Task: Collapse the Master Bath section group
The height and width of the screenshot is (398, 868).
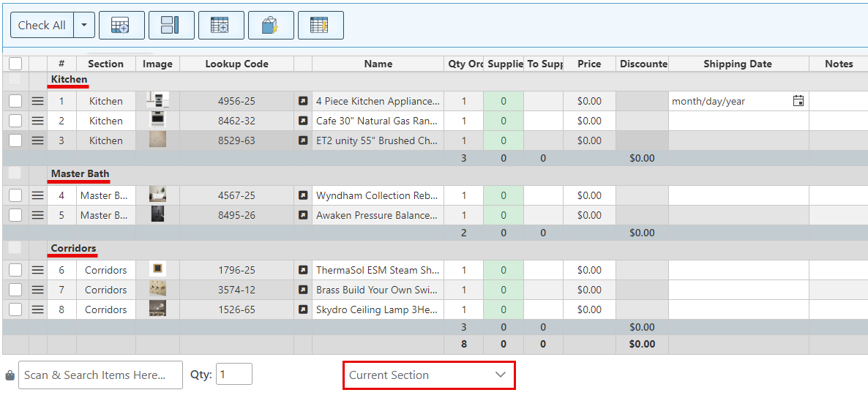Action: pos(80,174)
